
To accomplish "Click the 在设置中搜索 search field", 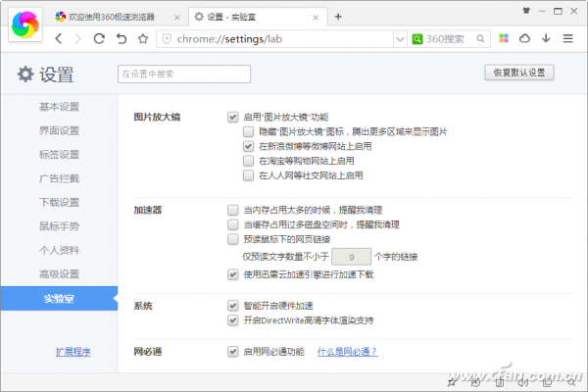I will click(184, 73).
